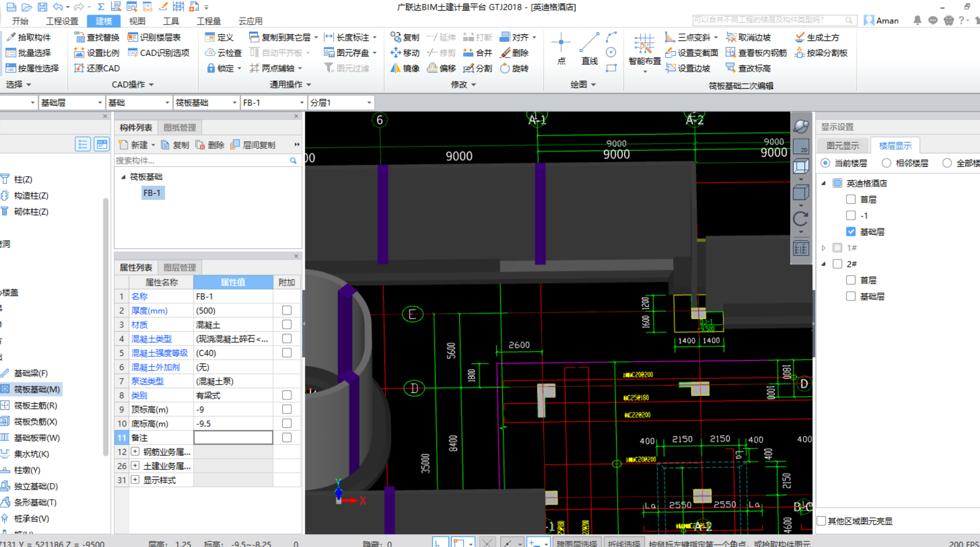
Task: Select the 移动 move tool
Action: click(405, 53)
